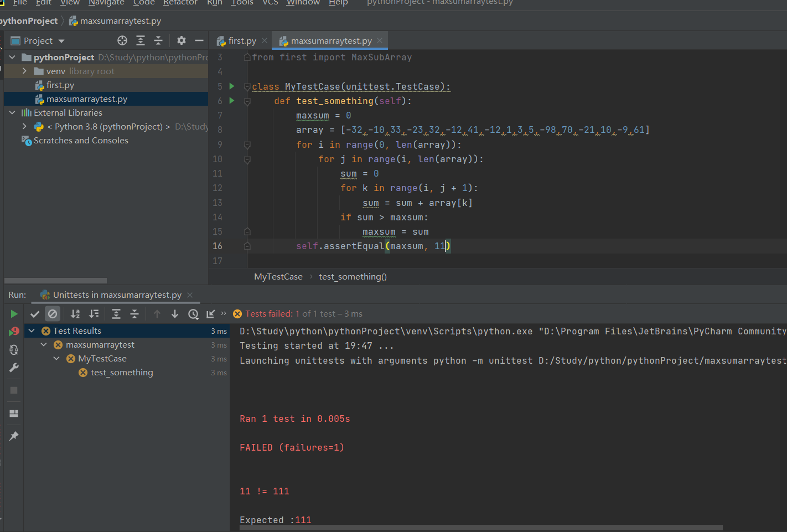Image resolution: width=787 pixels, height=532 pixels.
Task: Toggle sort by duration in test results
Action: [94, 314]
